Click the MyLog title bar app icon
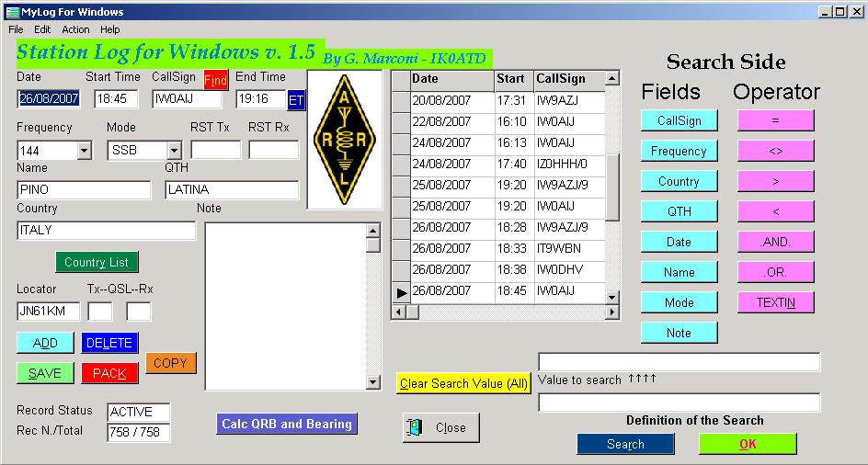 point(12,12)
